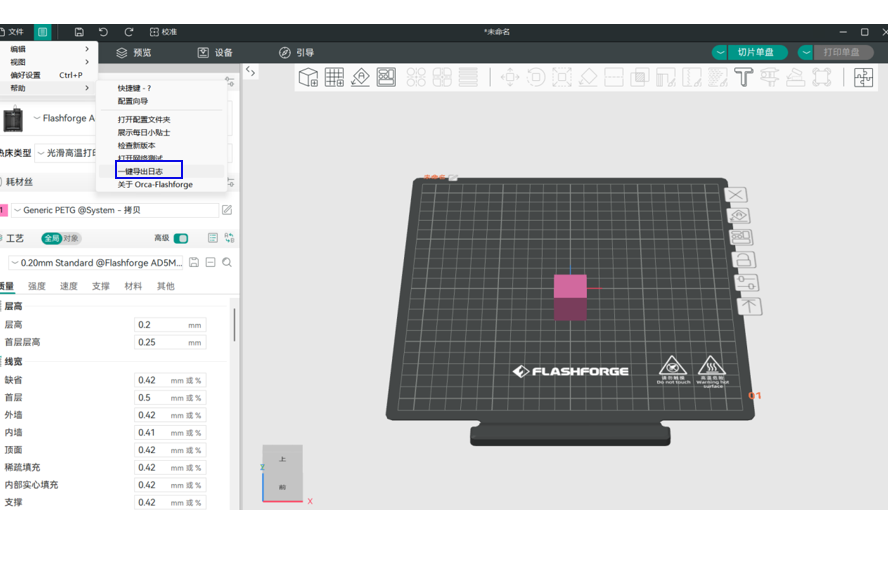
Task: Switch to the 速度 settings tab
Action: tap(68, 286)
